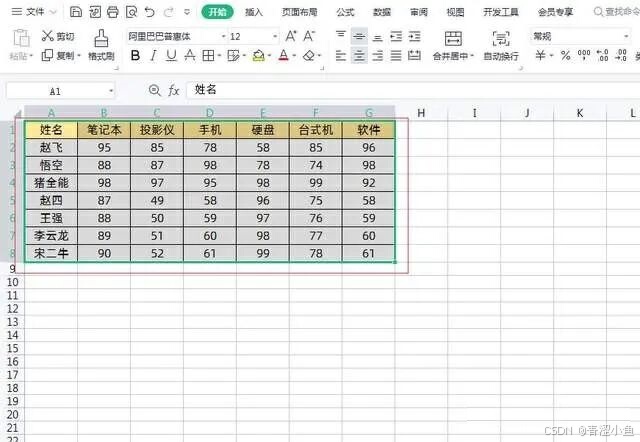The height and width of the screenshot is (442, 640).
Task: Toggle Underline formatting
Action: 171,55
